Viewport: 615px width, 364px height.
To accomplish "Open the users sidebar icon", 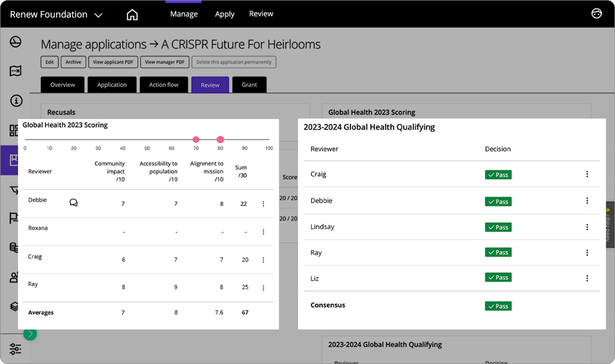I will coord(15,277).
